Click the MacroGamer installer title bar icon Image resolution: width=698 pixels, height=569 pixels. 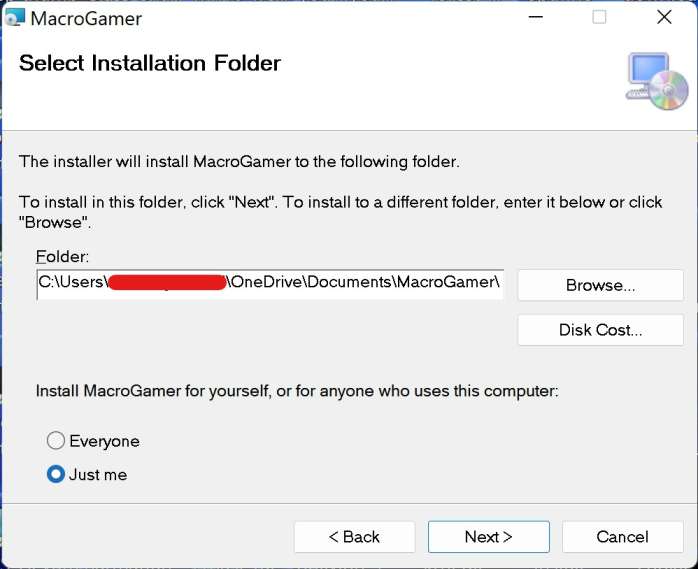click(15, 18)
